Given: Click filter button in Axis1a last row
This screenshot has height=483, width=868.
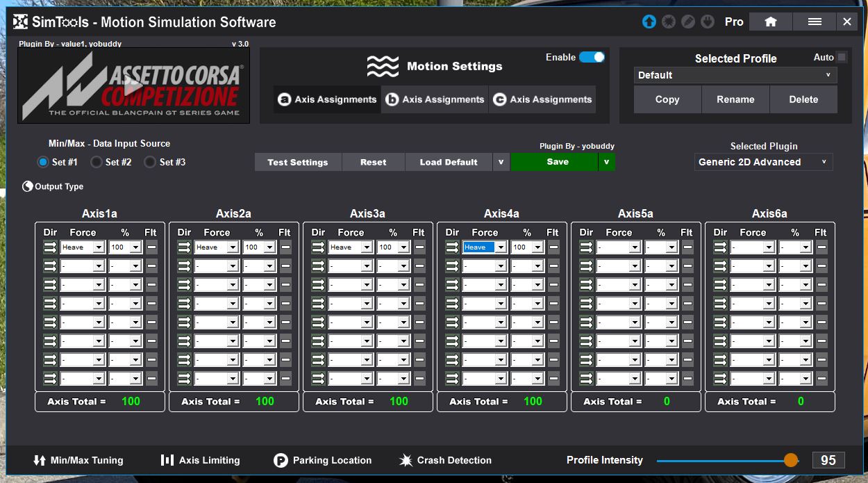Looking at the screenshot, I should pos(151,378).
